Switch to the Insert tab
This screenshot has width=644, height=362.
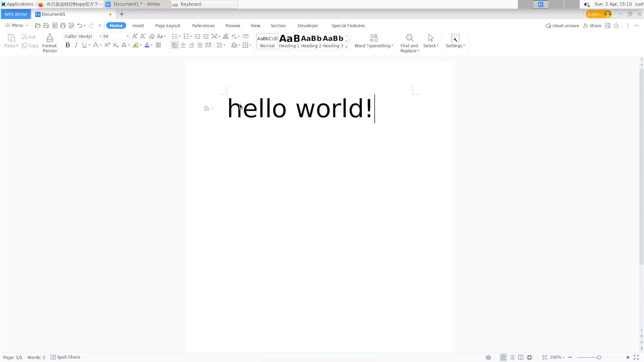[138, 26]
